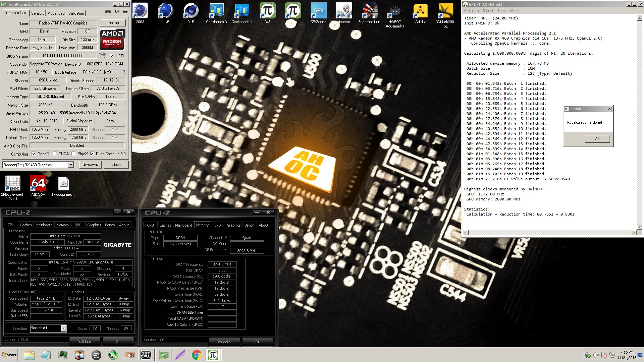Switch to Validation tab in GPU-Z
Screen dimensions: 644x362
tap(76, 13)
